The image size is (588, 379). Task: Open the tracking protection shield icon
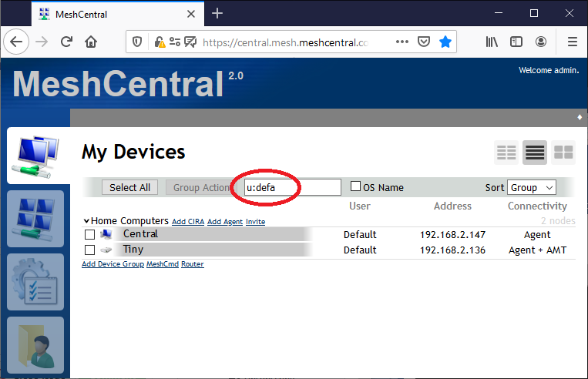pos(137,42)
